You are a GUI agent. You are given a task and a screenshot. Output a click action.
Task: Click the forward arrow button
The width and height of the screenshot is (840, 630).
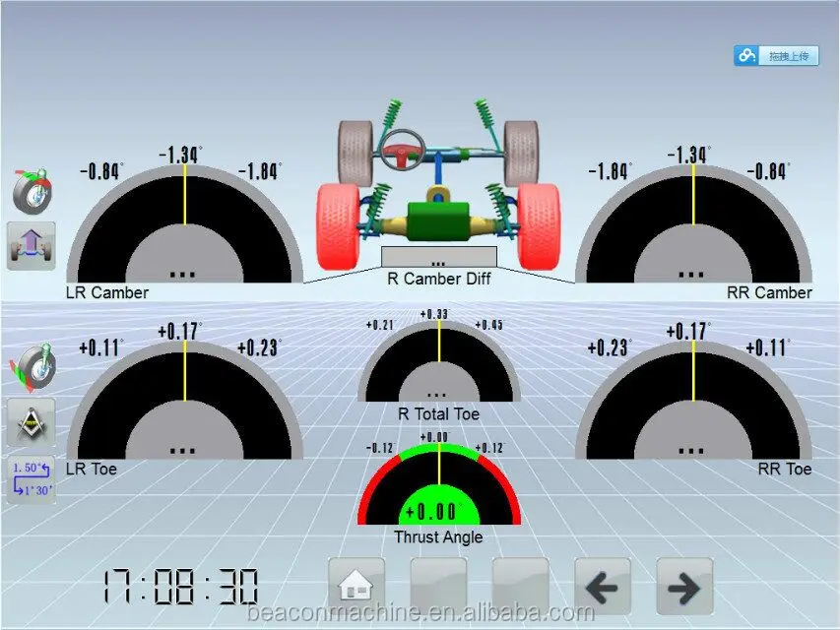click(x=684, y=586)
